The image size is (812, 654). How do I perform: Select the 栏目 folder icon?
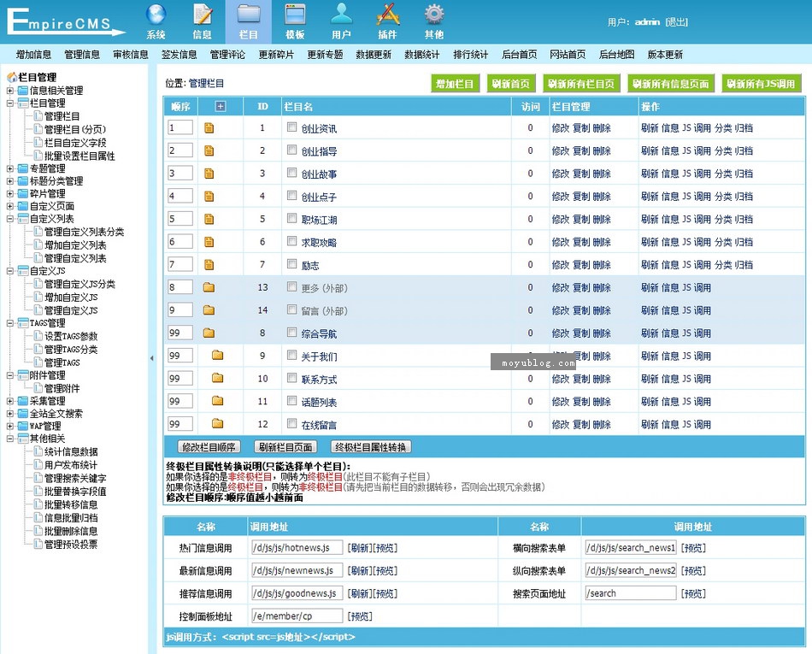248,15
